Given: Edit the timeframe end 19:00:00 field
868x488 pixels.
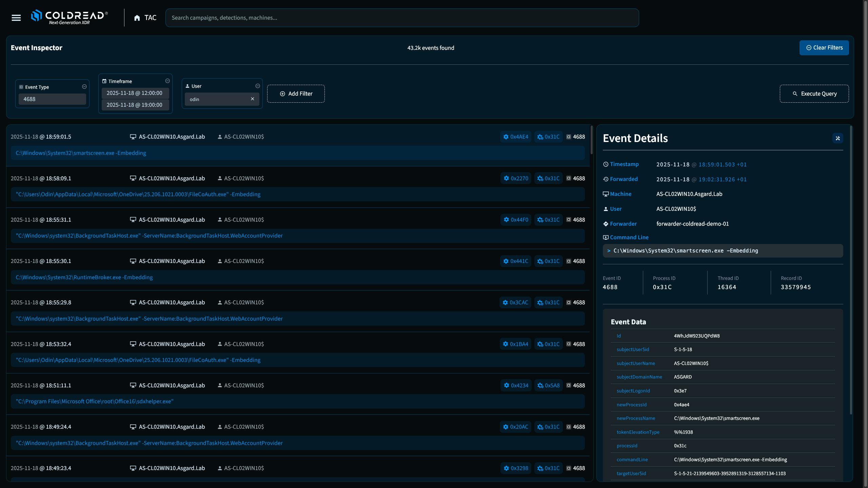Looking at the screenshot, I should pos(135,105).
